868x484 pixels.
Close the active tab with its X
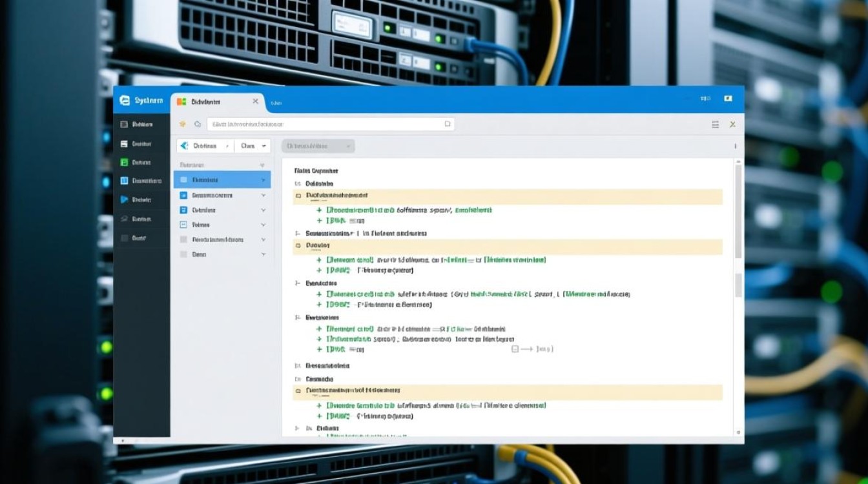click(255, 101)
